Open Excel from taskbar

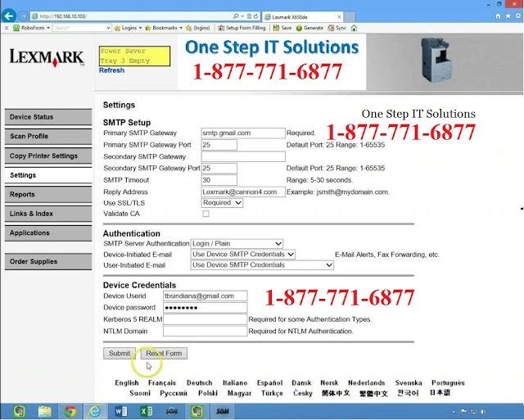click(146, 411)
